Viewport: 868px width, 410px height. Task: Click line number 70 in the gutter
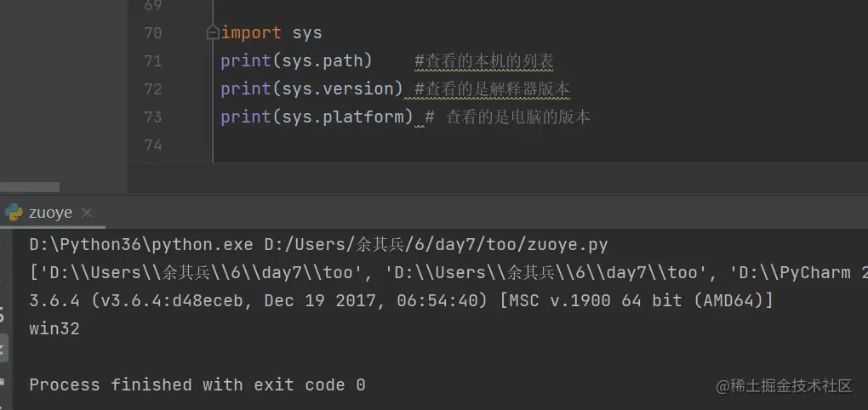coord(153,33)
